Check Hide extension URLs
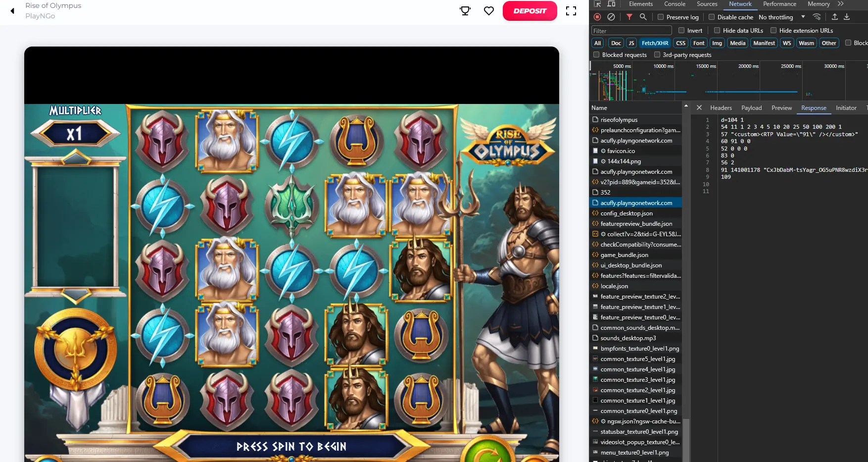868x462 pixels. point(773,30)
